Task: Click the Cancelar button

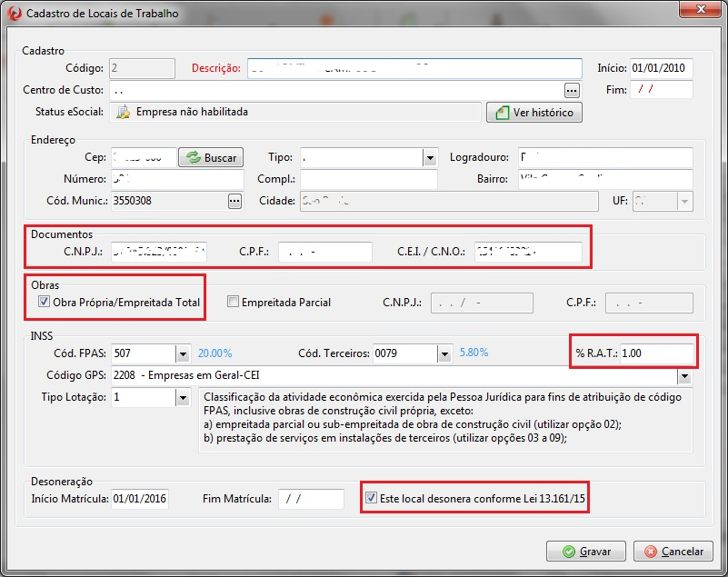Action: pyautogui.click(x=673, y=551)
